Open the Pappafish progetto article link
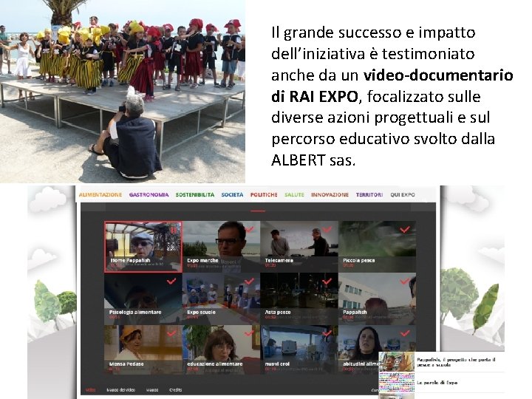Screen dimensions: 532x399 (456, 362)
